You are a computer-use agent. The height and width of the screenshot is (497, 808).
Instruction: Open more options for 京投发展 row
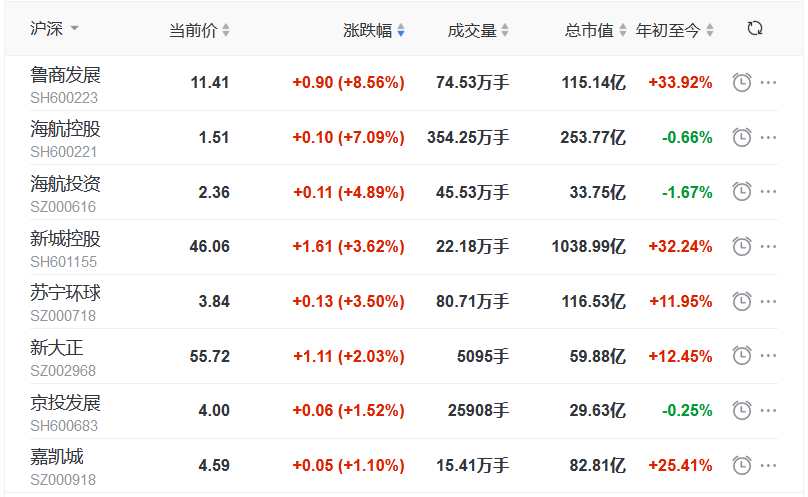tap(768, 410)
